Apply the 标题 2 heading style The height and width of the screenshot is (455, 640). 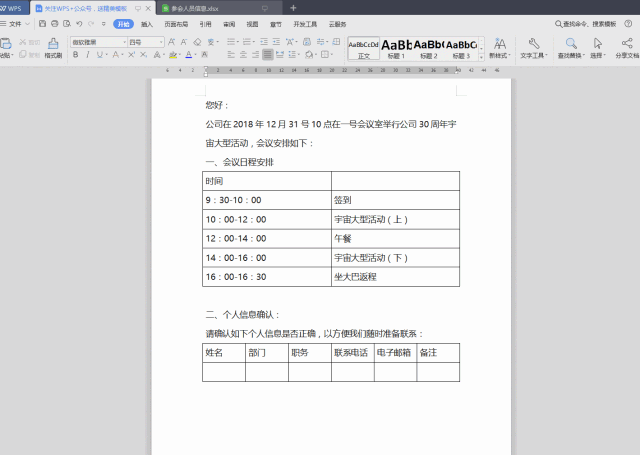pos(429,49)
